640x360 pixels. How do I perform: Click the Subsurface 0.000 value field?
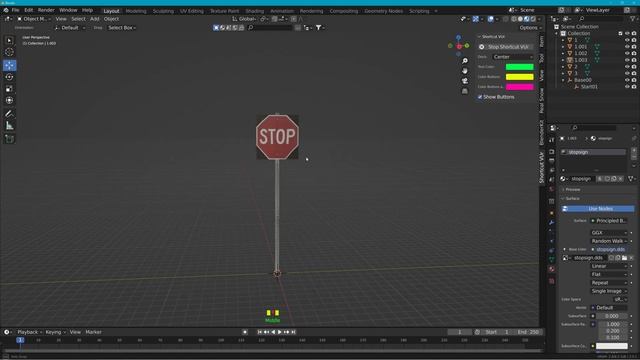(612, 316)
